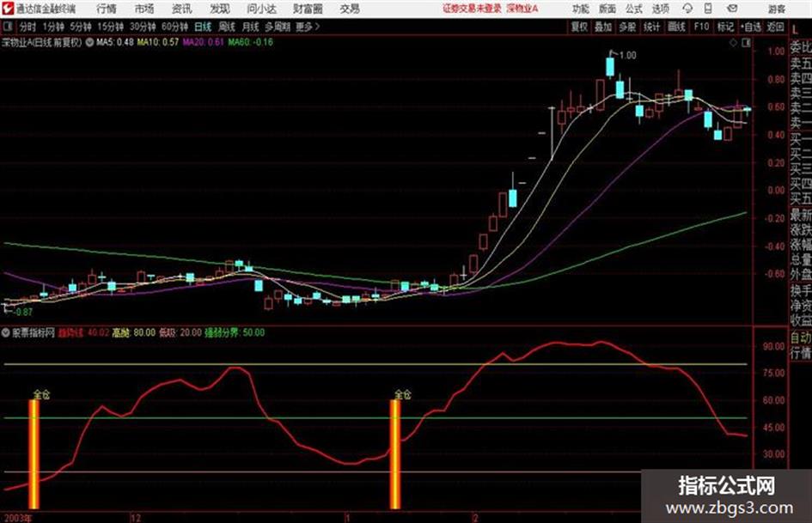812x523 pixels.
Task: Click the MA20: 0.61 label
Action: tap(204, 42)
